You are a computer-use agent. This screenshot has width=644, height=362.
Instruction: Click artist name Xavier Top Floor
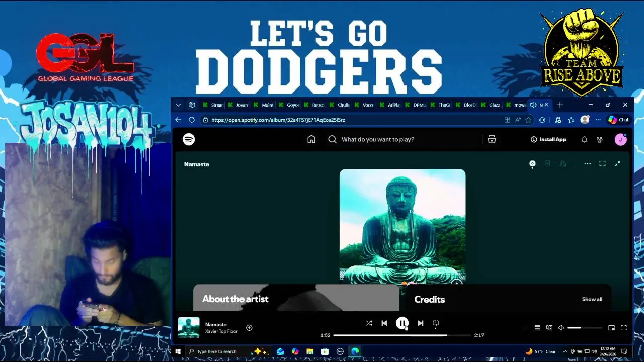pos(221,331)
